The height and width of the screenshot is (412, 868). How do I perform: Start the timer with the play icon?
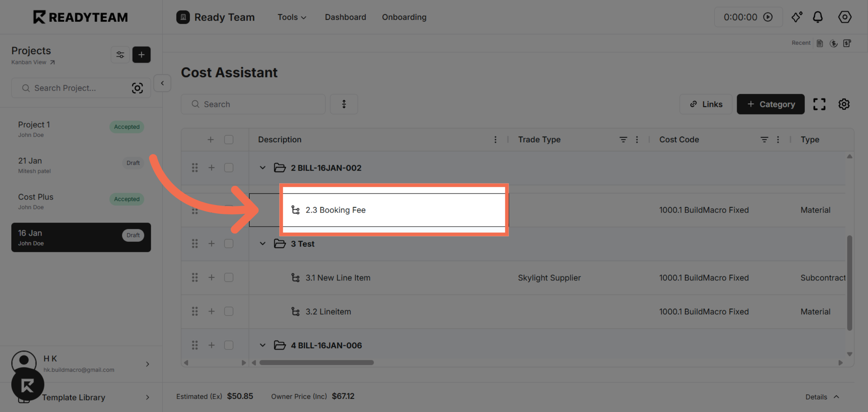click(768, 17)
